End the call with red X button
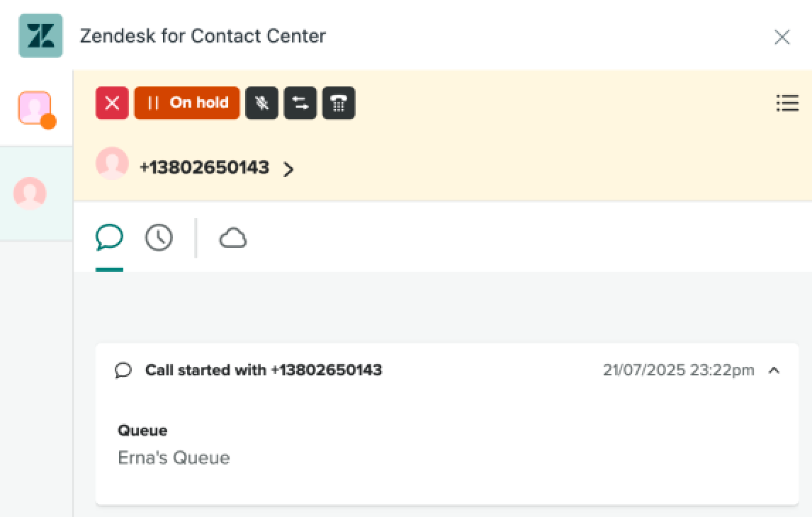Image resolution: width=812 pixels, height=517 pixels. tap(112, 103)
